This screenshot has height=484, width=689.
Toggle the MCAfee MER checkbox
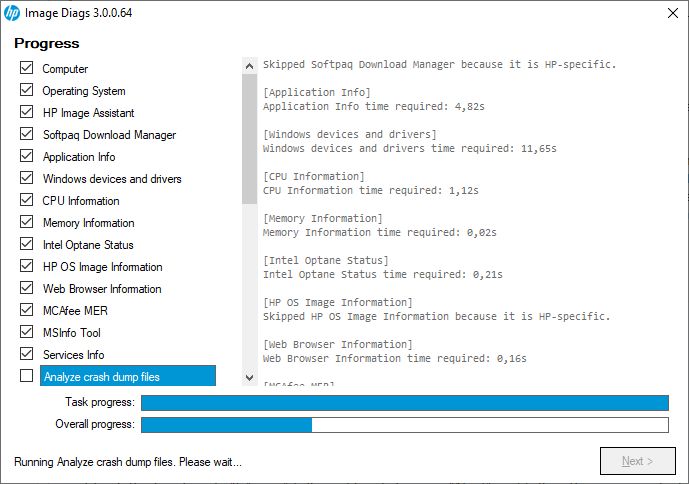tap(26, 309)
